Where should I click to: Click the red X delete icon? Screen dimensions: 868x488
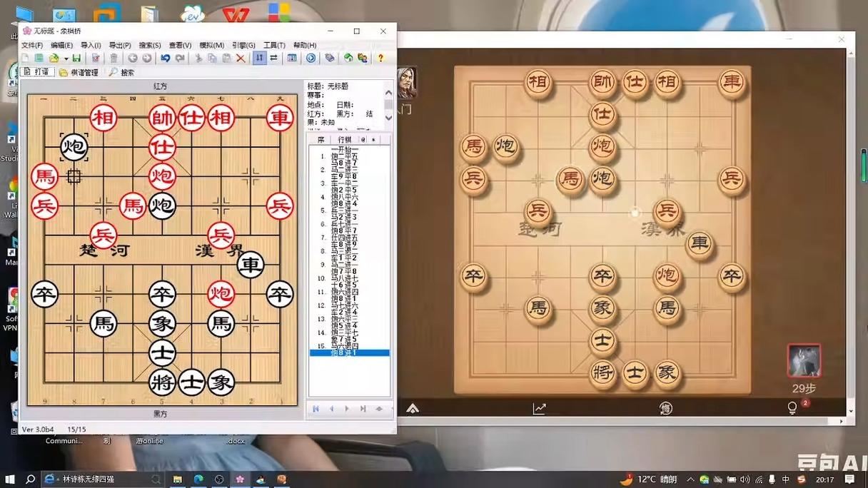(241, 58)
